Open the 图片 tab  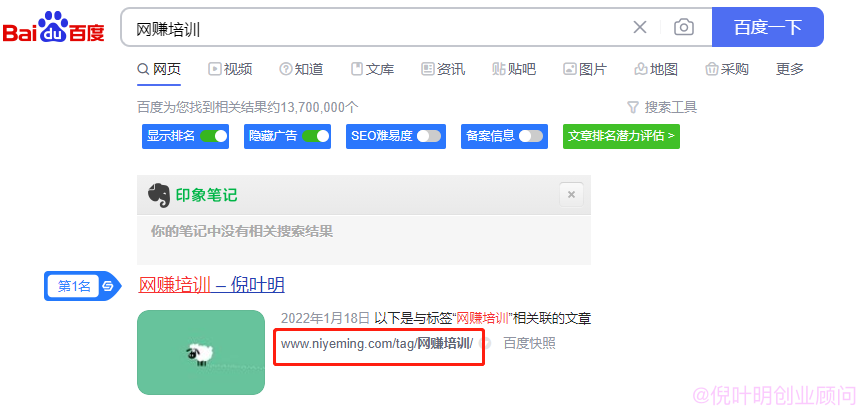(x=585, y=70)
